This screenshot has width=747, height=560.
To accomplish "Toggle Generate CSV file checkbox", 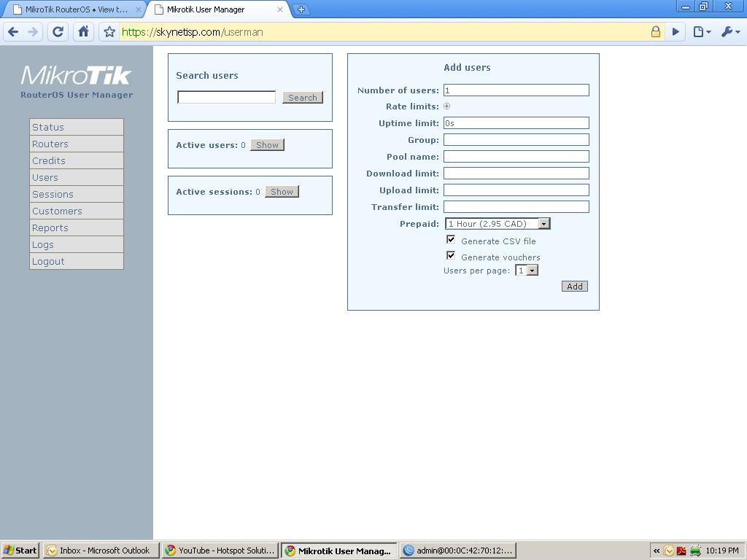I will 451,239.
